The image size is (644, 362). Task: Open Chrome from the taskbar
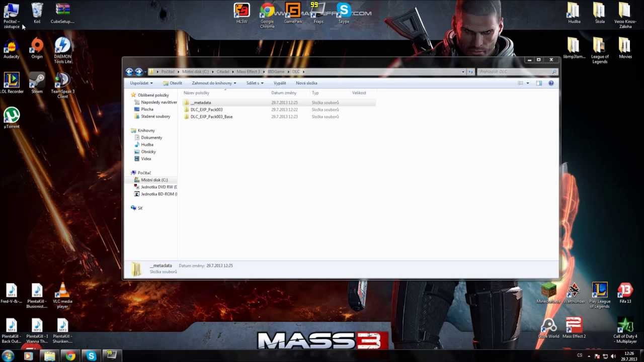tap(70, 356)
